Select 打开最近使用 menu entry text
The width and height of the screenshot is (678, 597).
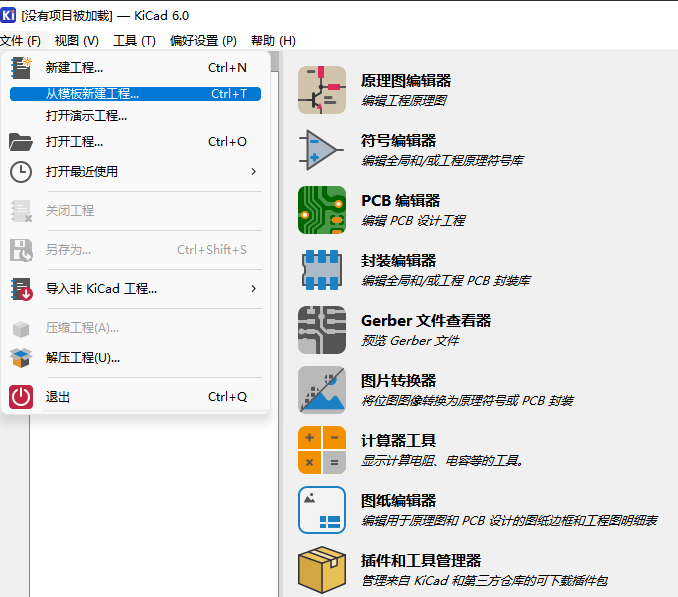click(82, 172)
